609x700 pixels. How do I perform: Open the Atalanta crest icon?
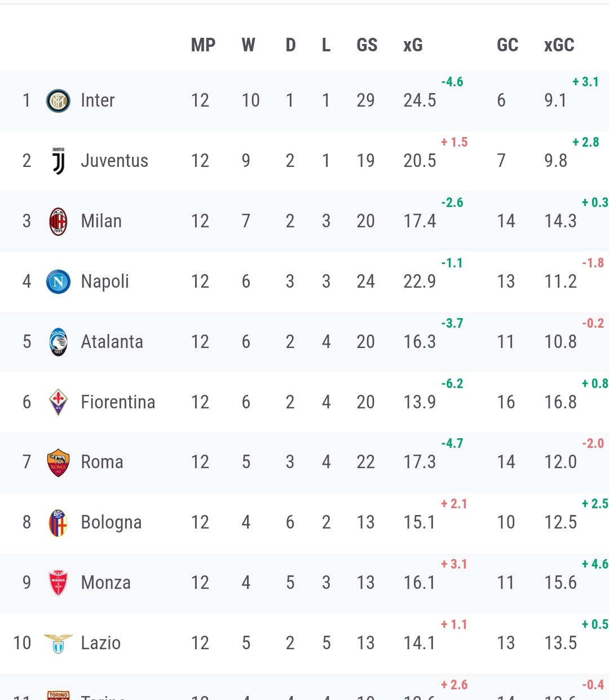[58, 342]
